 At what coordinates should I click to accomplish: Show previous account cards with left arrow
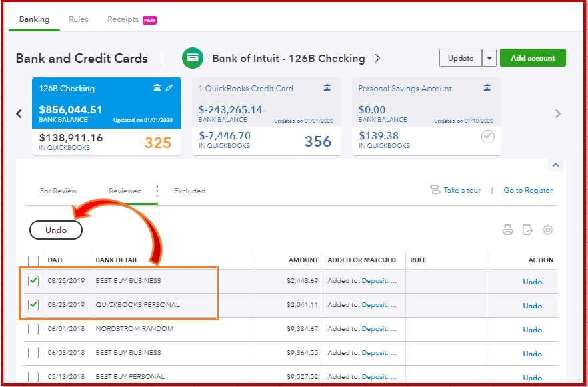click(19, 113)
